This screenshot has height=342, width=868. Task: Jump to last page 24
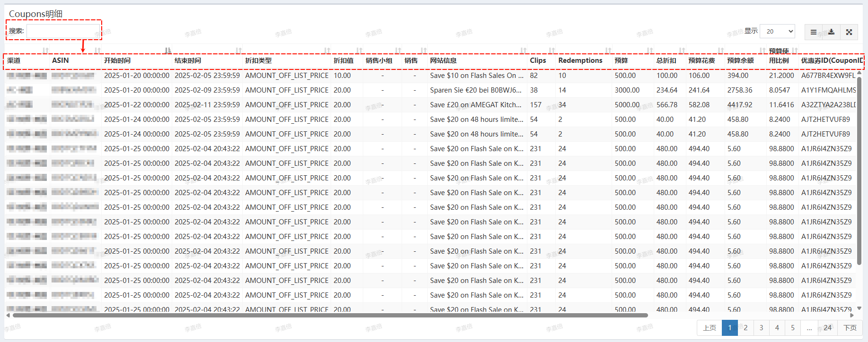(x=827, y=328)
